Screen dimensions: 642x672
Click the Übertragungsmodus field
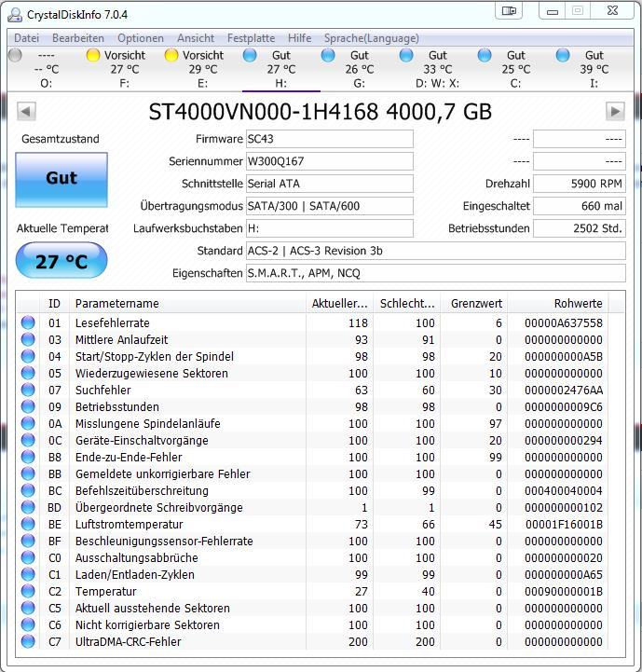tap(330, 206)
